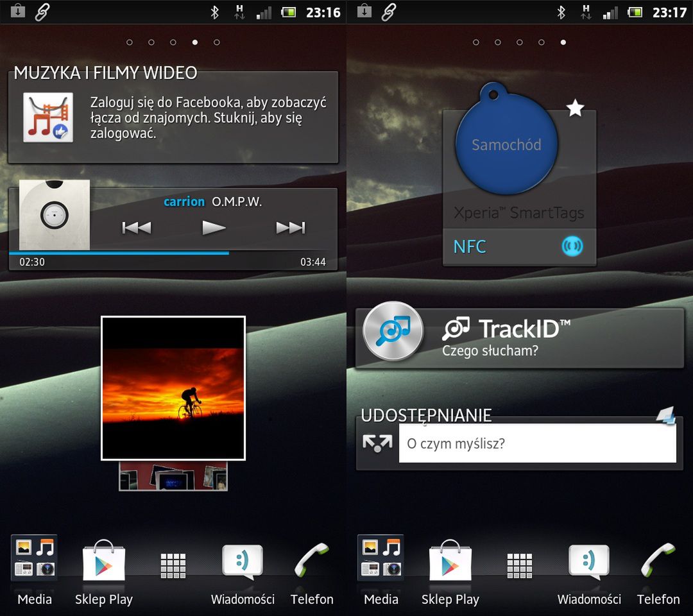This screenshot has width=693, height=616.
Task: Go to second home page dot, left screen
Action: (151, 42)
